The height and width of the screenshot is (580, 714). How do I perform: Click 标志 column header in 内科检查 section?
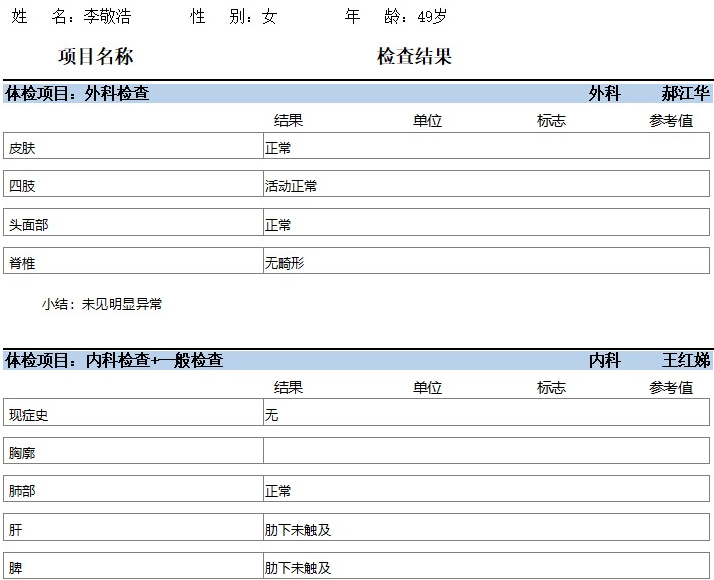click(x=551, y=387)
